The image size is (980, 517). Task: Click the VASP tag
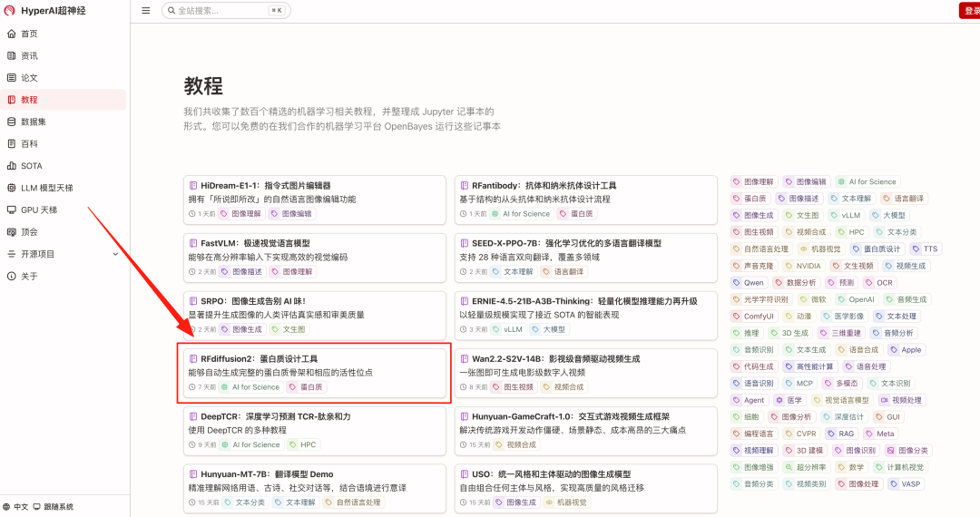point(906,484)
